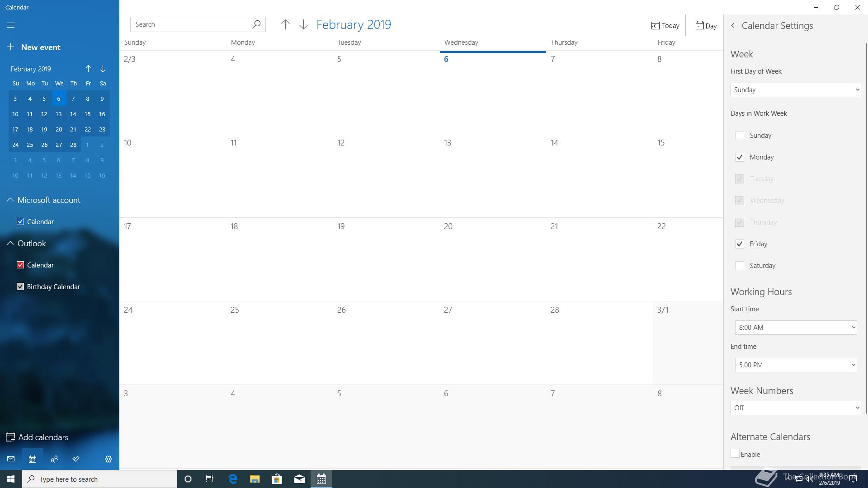Go to next month using down arrow
This screenshot has width=868, height=488.
click(x=303, y=25)
